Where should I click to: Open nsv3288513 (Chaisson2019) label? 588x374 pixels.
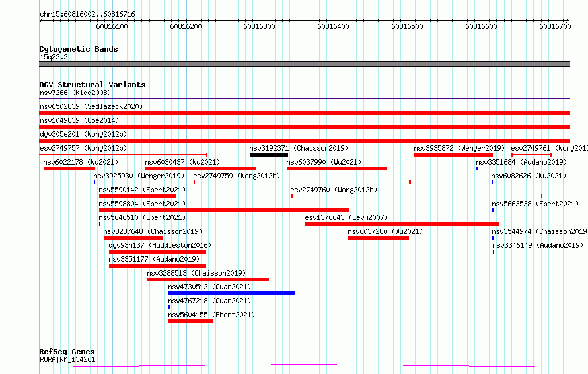(196, 273)
